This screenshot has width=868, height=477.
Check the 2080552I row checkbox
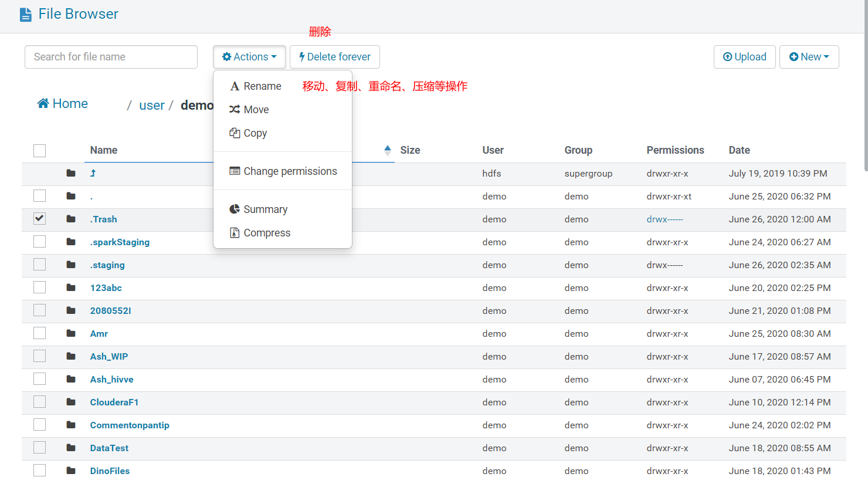[40, 310]
